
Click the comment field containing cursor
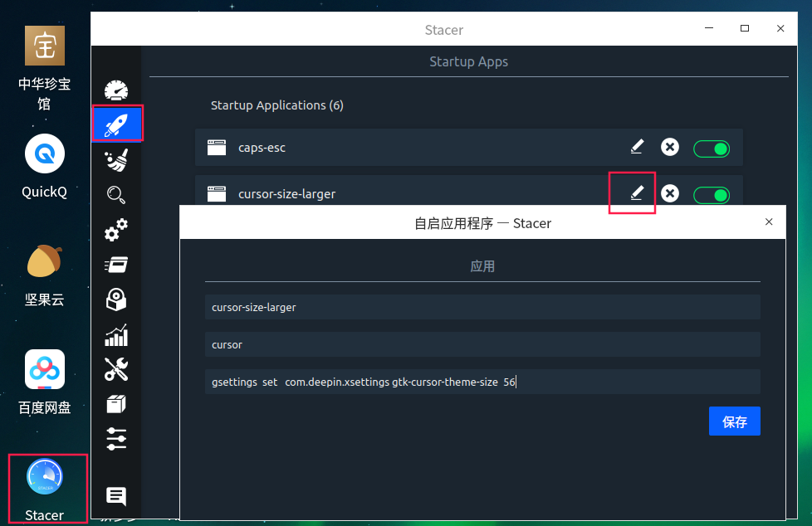[482, 344]
